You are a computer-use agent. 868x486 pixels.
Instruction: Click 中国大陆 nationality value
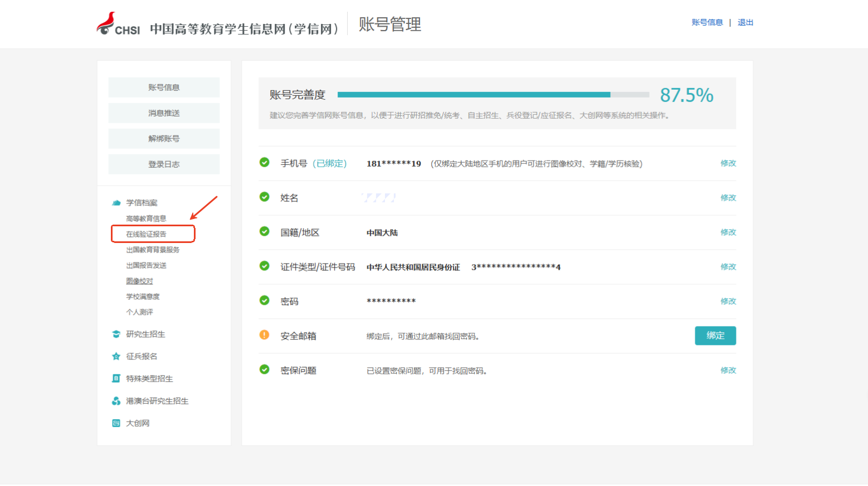point(382,233)
